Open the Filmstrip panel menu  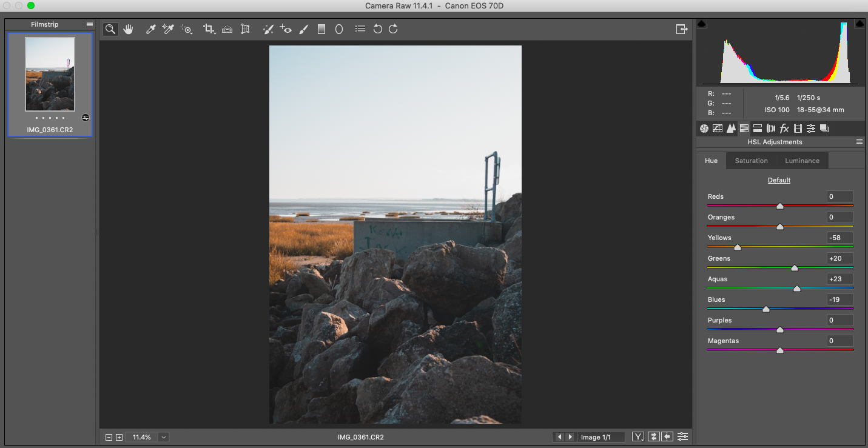90,24
